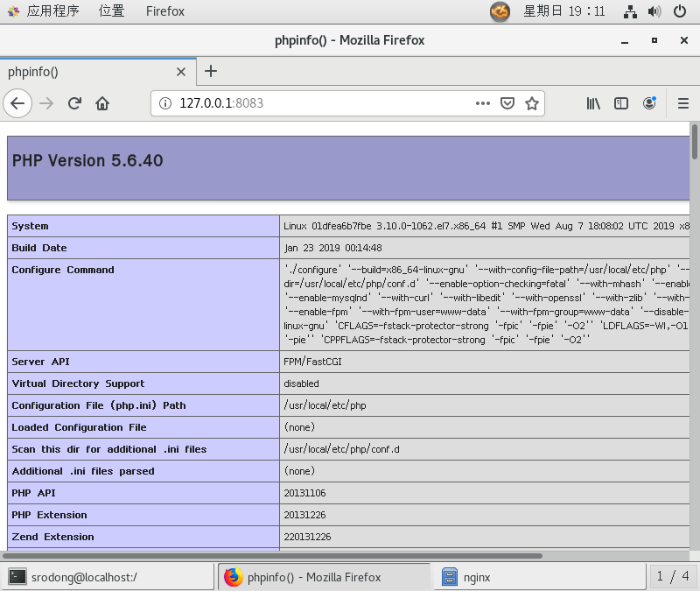Close the phpinfo() tab
This screenshot has width=700, height=591.
point(181,72)
